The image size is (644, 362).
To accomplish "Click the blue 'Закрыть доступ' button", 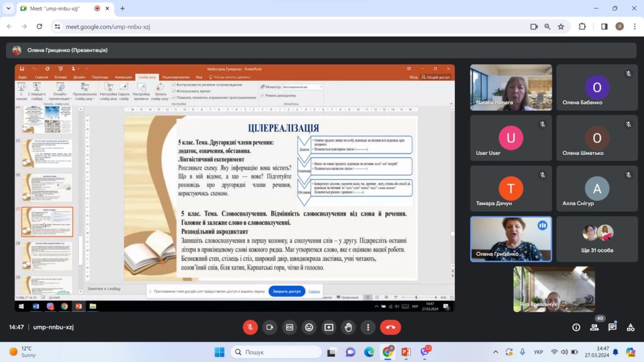I will point(287,291).
